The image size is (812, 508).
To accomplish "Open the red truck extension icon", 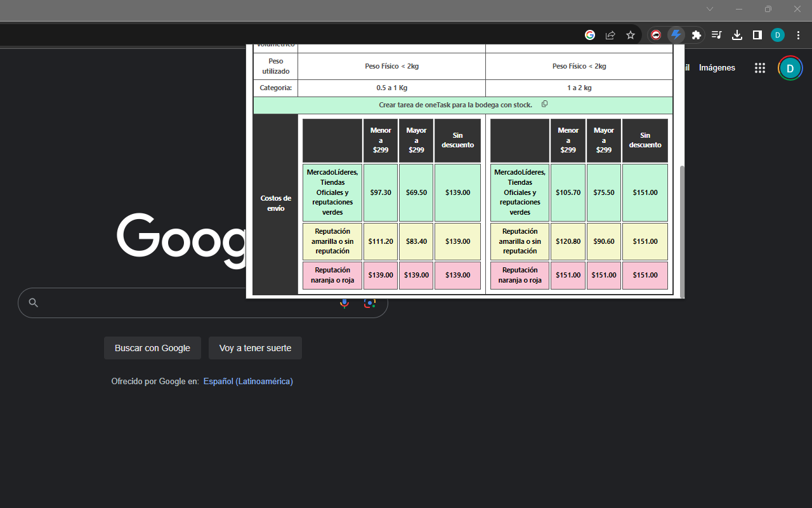I will [x=656, y=35].
